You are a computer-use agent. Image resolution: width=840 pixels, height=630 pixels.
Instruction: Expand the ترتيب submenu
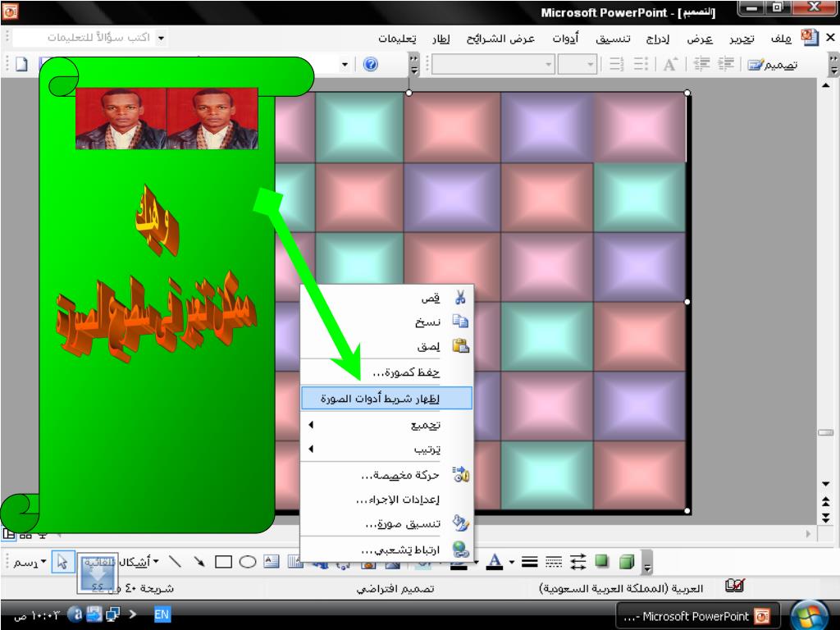coord(386,449)
